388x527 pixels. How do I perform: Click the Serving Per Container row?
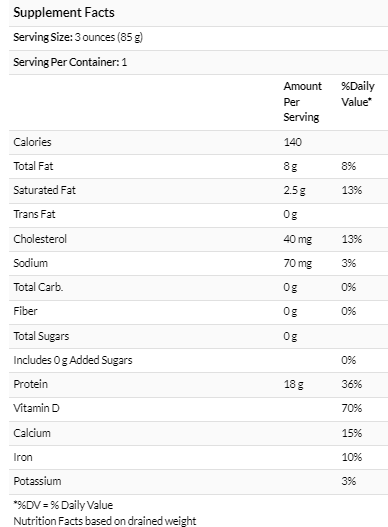[198, 63]
